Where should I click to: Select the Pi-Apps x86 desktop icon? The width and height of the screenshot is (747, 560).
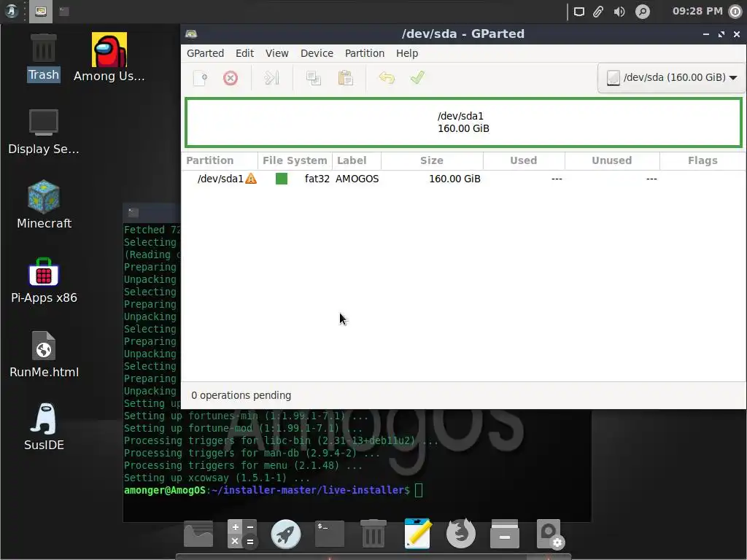coord(44,281)
